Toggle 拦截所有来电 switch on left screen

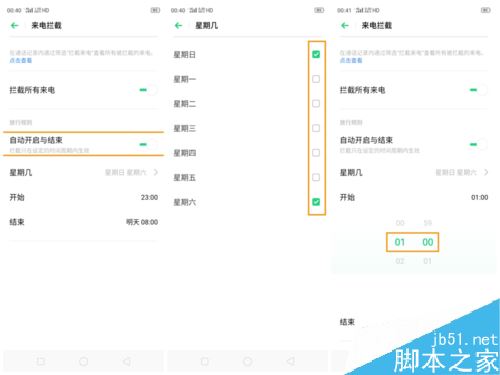click(x=148, y=90)
